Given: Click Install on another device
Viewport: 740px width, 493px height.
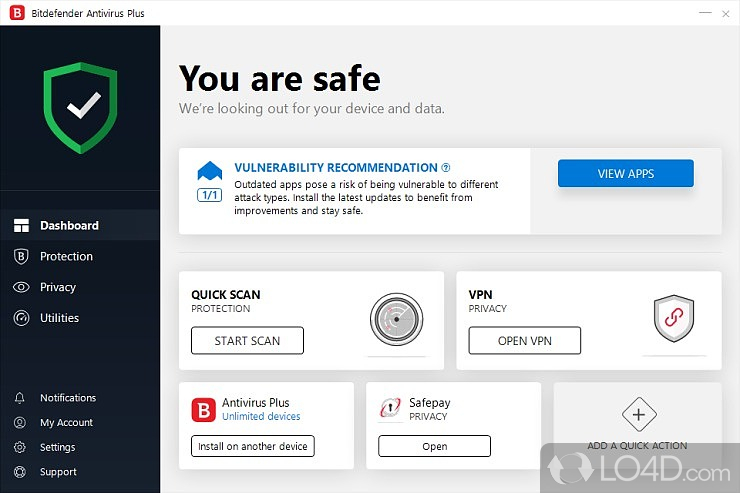Looking at the screenshot, I should click(x=252, y=446).
